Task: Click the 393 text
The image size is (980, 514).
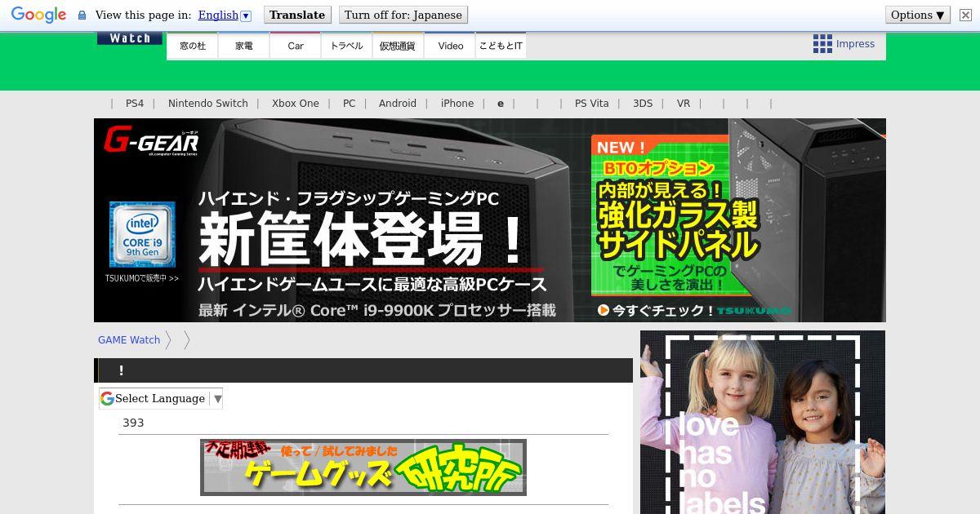Action: pos(133,423)
